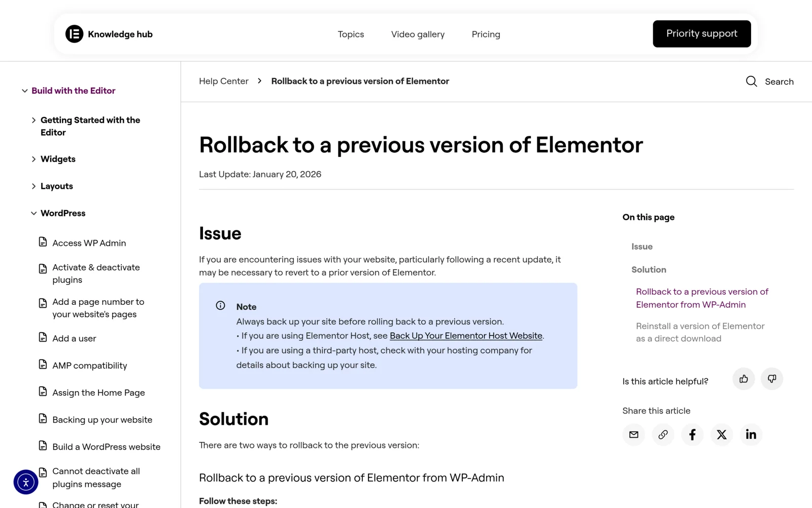Share article via email icon
This screenshot has width=812, height=508.
pos(634,434)
